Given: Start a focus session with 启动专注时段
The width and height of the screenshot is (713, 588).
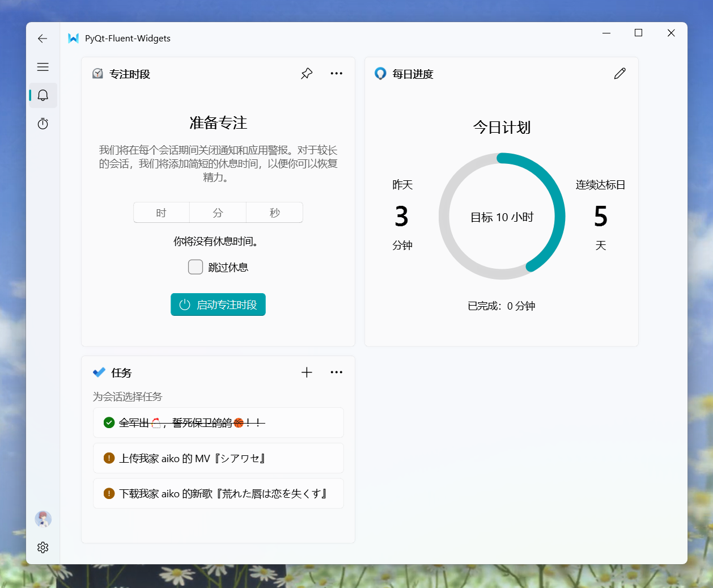Looking at the screenshot, I should click(218, 304).
